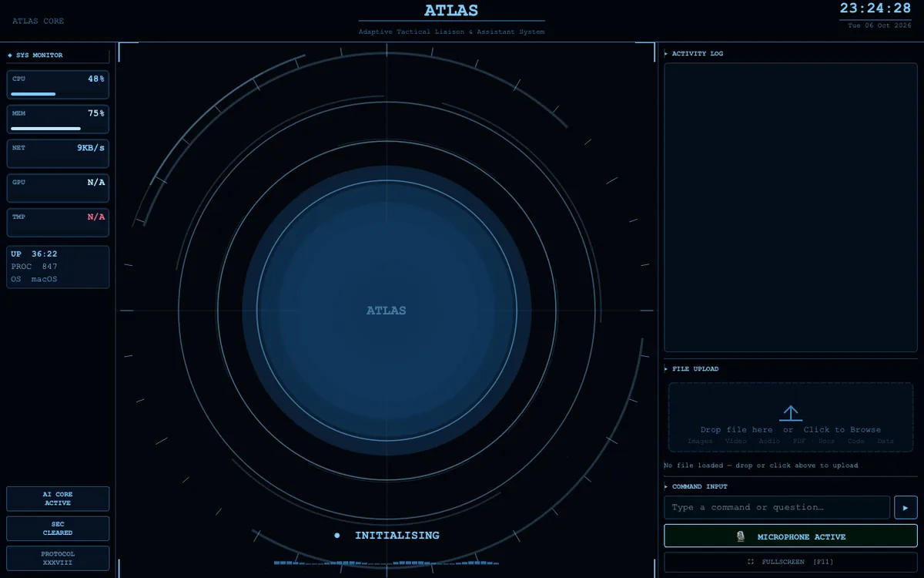Click the 'Click to Browse' link
The image size is (924, 578).
(x=842, y=430)
